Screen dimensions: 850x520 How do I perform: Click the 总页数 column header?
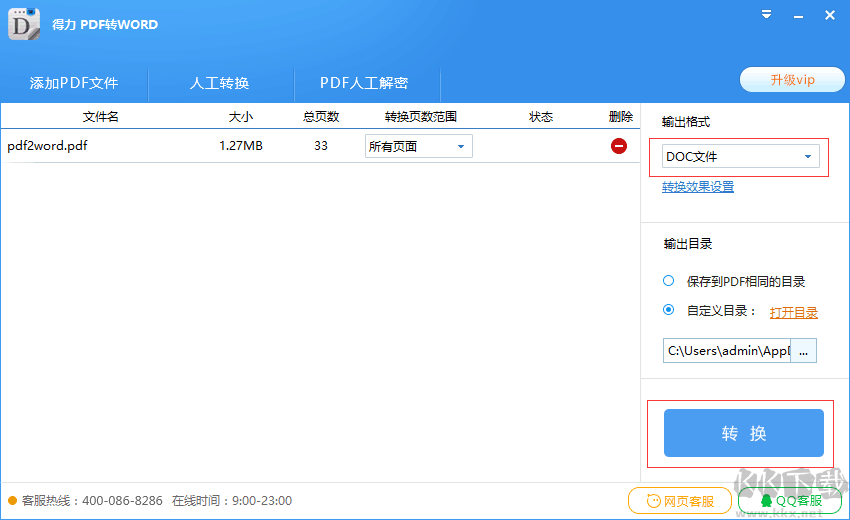click(x=321, y=117)
